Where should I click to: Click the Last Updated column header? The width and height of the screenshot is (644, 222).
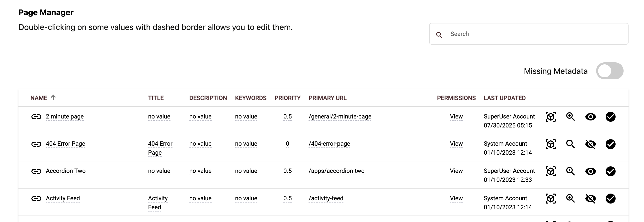click(x=504, y=98)
